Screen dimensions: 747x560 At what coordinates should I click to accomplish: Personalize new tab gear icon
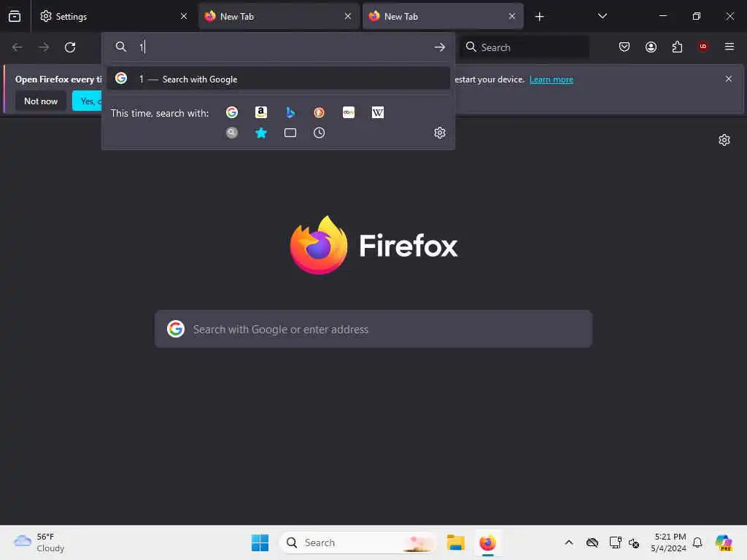tap(724, 140)
